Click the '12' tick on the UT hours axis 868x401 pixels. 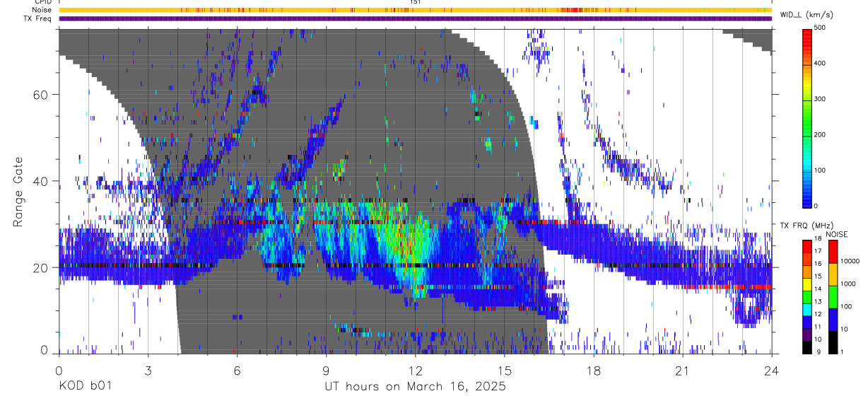pos(415,370)
